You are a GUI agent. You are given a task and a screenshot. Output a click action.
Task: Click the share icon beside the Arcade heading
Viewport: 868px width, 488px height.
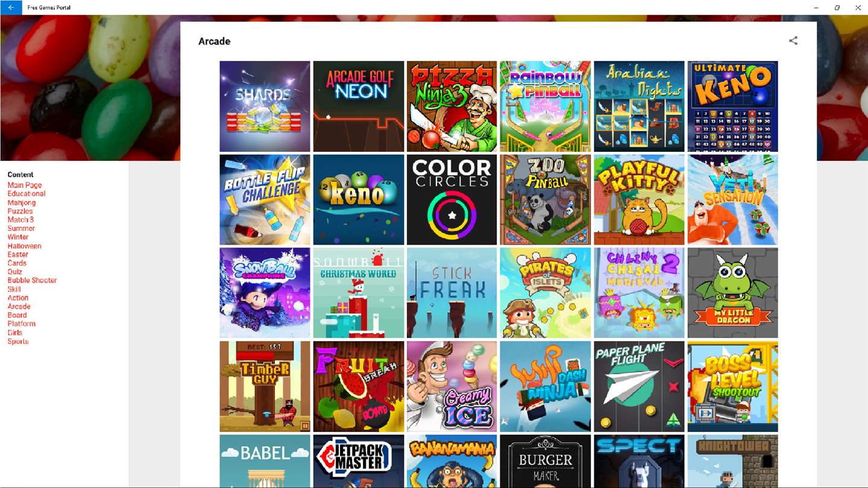[x=793, y=41]
